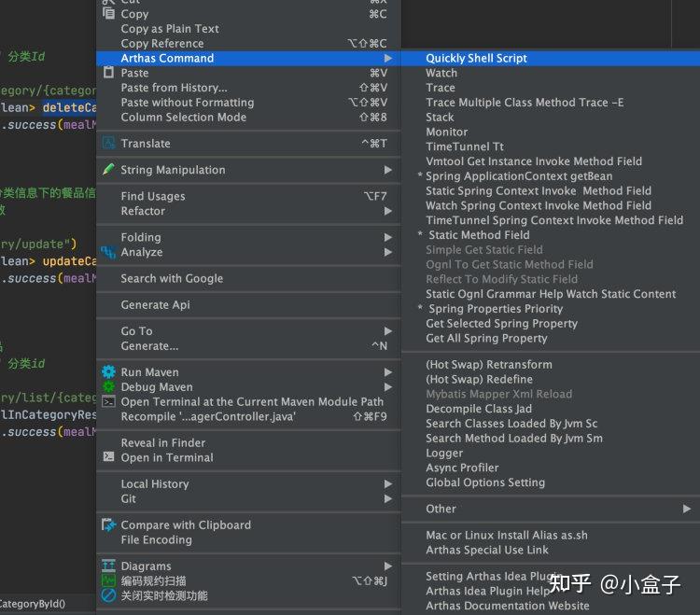Choose Static Ognl Grammar Help Watch Static Content

point(551,294)
